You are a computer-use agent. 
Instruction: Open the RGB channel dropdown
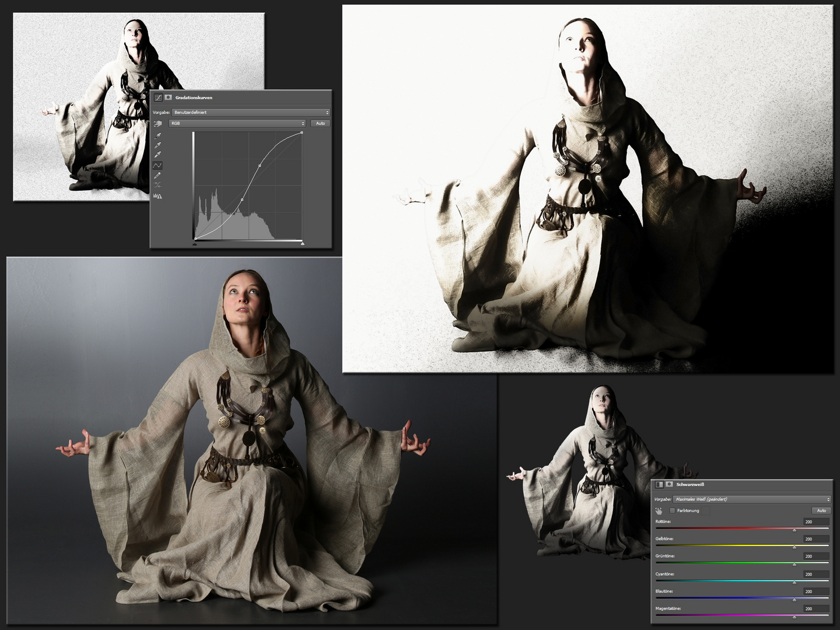[x=237, y=123]
